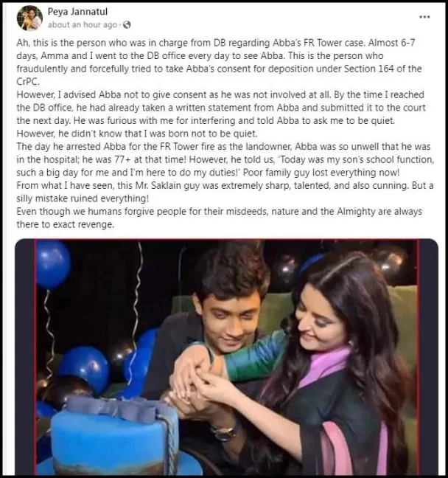Visit the Peya Jannatul profile name link

[77, 12]
